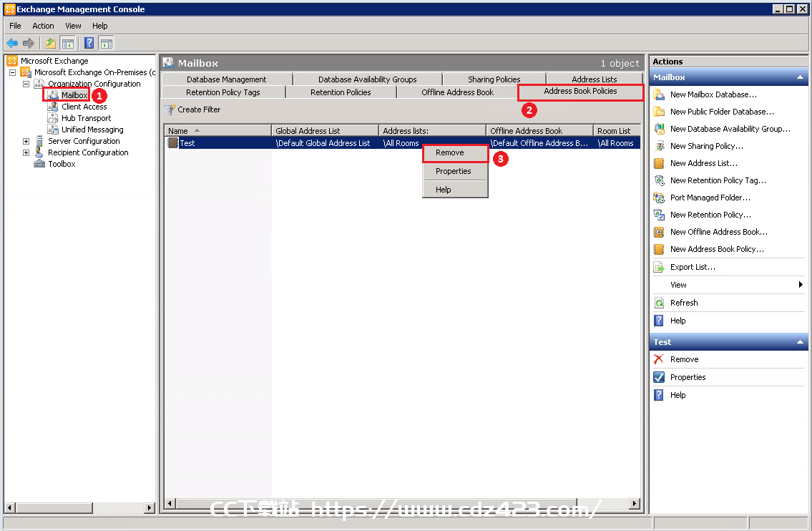
Task: Select Hub Transport in the tree
Action: (86, 118)
